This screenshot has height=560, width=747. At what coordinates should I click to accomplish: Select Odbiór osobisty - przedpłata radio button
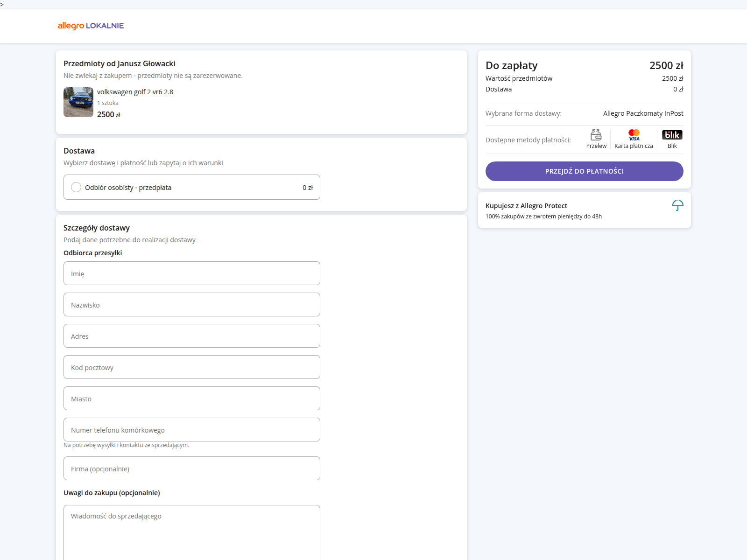[76, 187]
